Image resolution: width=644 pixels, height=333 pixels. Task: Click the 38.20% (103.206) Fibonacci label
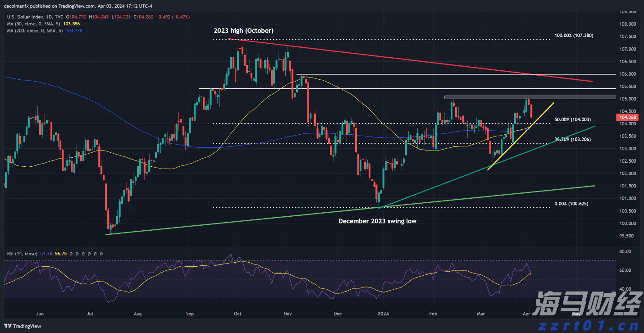point(572,140)
